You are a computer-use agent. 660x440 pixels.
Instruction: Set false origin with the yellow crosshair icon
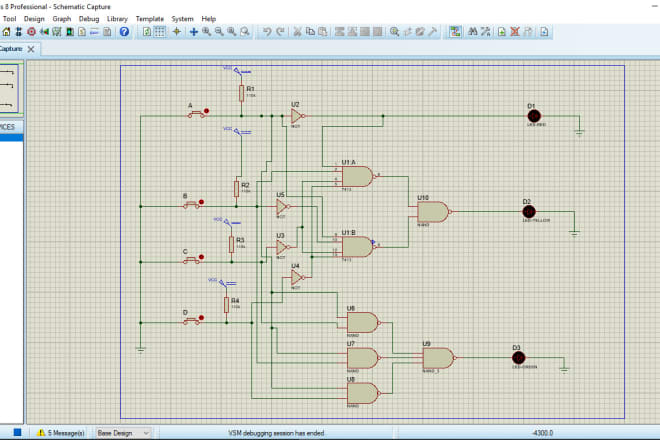coord(177,32)
